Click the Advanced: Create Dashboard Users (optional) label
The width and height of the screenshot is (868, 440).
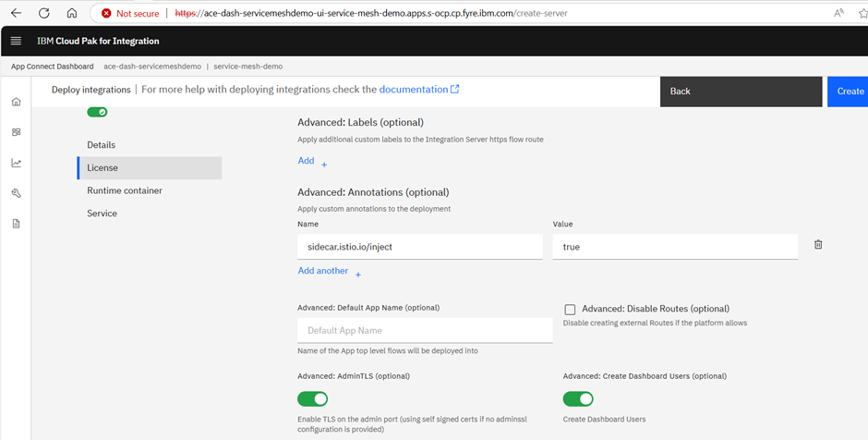click(645, 375)
